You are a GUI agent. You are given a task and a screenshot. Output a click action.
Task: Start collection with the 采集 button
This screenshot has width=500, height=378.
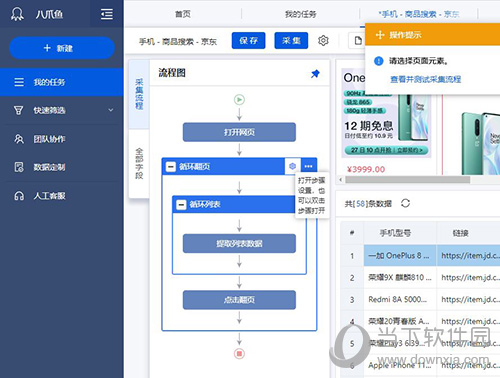291,41
